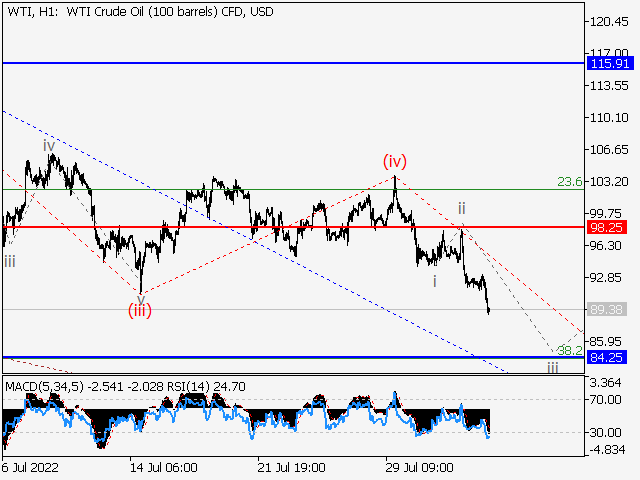Click the 120.45 price axis value
Screen dimensions: 640x480
point(609,22)
